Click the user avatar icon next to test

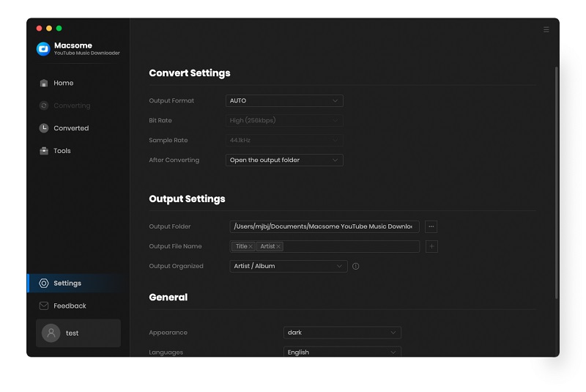[x=51, y=333]
